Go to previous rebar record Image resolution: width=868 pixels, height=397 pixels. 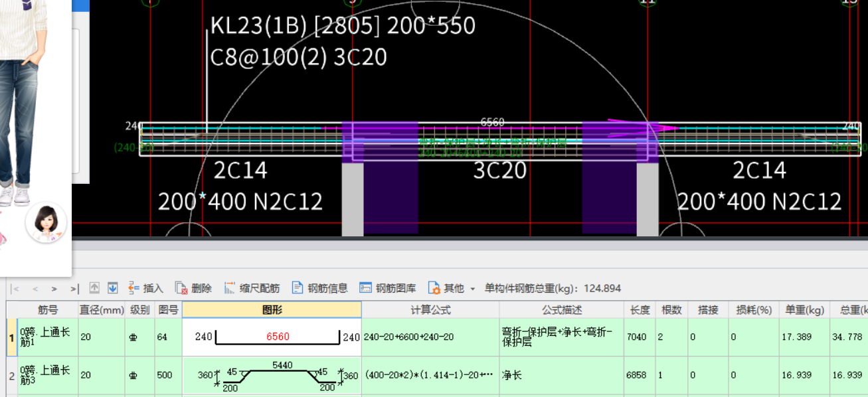pos(35,289)
